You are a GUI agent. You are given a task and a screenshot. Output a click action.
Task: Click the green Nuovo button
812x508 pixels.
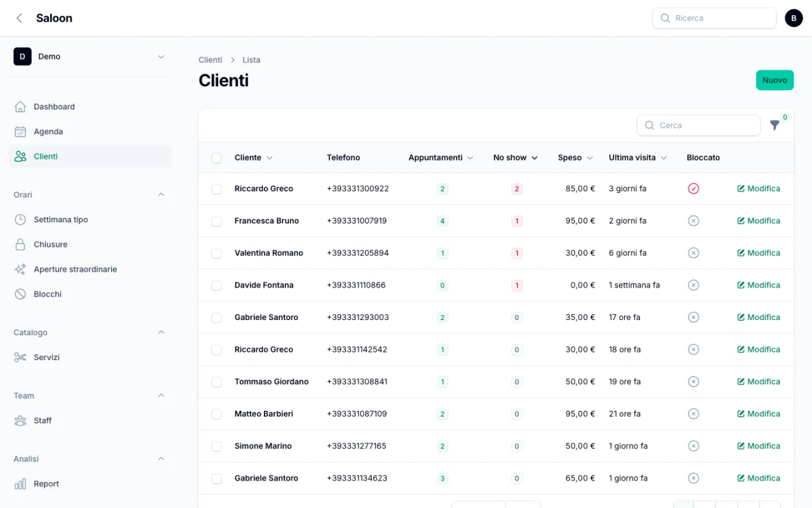point(775,80)
